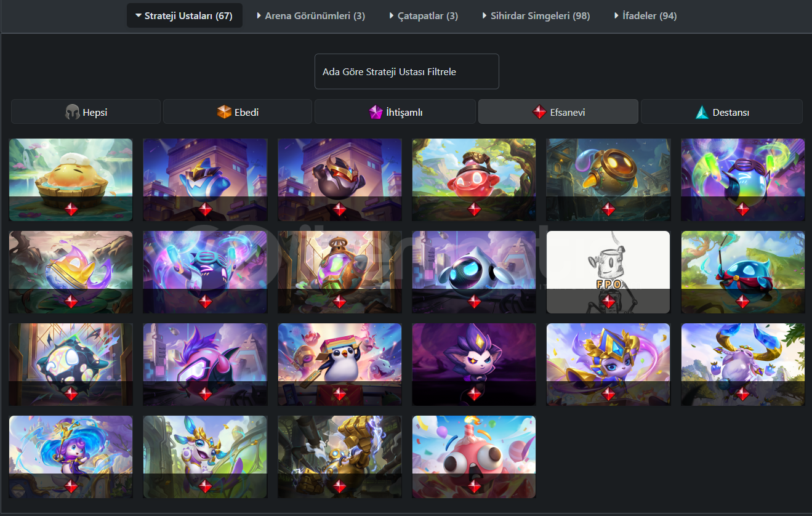Image resolution: width=812 pixels, height=516 pixels.
Task: Expand the Arena Görünümleri arrow
Action: (x=259, y=15)
